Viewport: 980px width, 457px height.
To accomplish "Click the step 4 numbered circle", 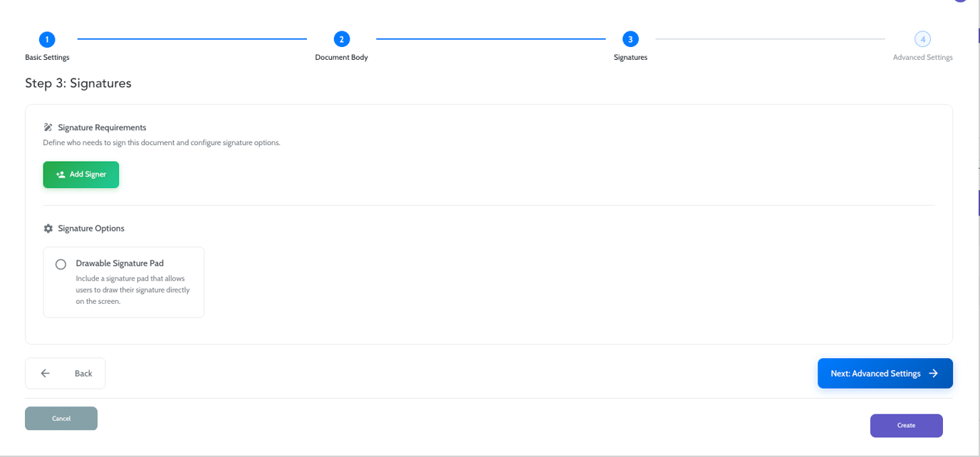I will pos(922,40).
